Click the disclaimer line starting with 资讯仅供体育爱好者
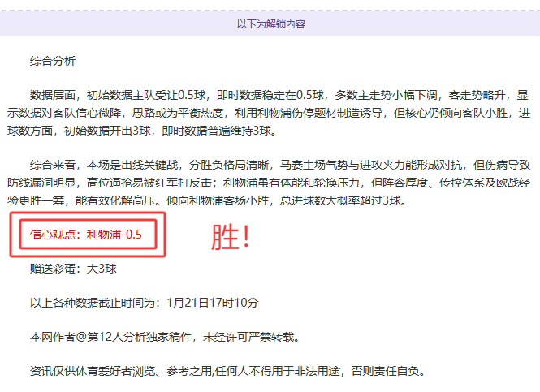Viewport: 540px width, 392px height. pos(162,371)
